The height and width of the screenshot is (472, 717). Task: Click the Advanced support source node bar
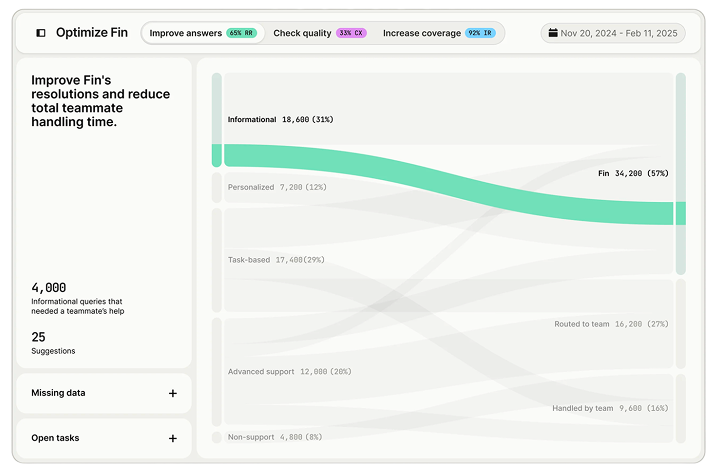[217, 372]
